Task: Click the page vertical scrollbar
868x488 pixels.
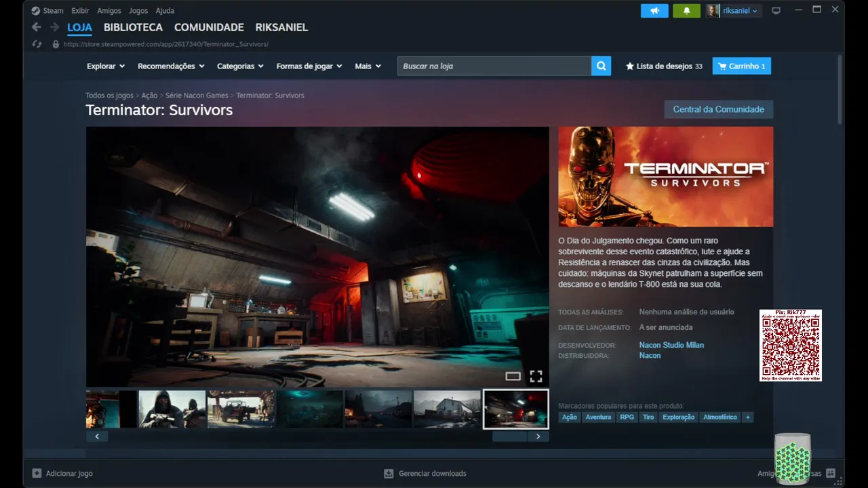Action: click(x=840, y=89)
